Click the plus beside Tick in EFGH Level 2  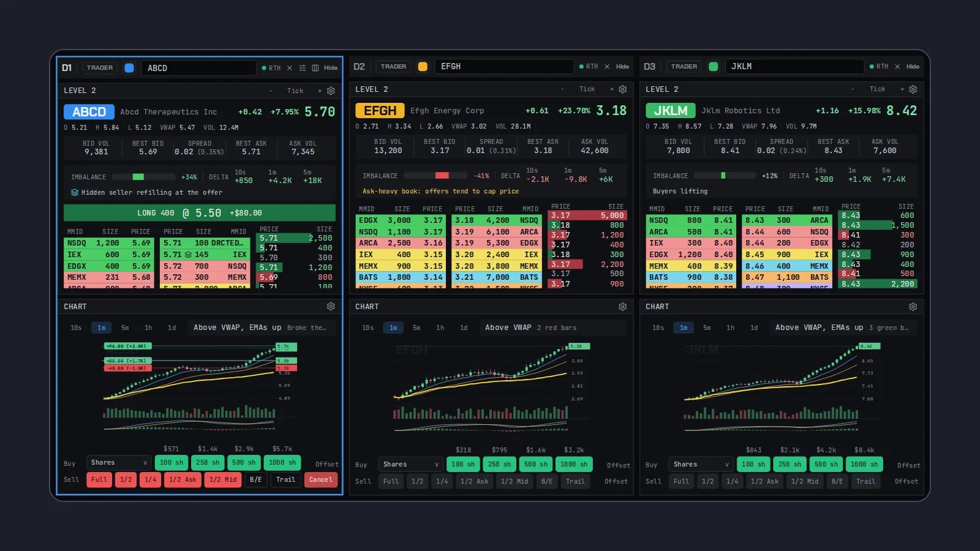click(611, 89)
